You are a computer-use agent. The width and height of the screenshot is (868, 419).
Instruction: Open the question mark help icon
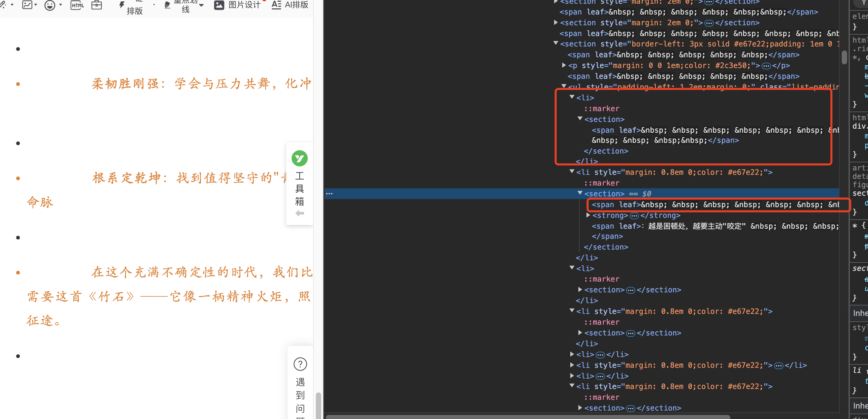point(300,364)
